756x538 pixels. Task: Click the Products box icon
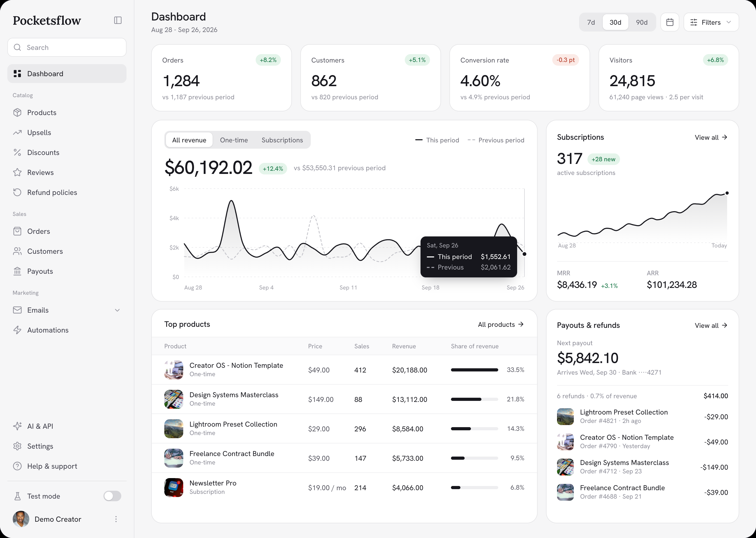17,113
